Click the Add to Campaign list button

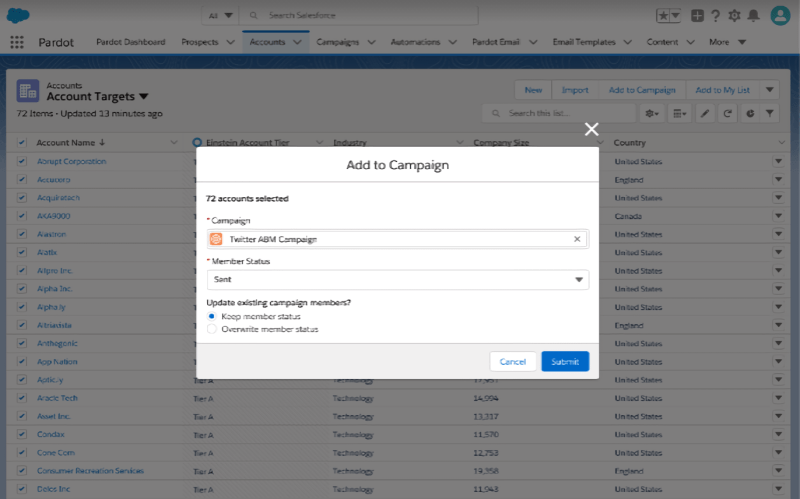click(x=642, y=90)
